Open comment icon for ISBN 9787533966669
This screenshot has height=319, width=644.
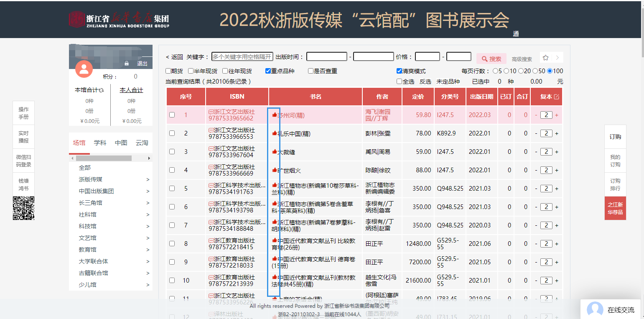[211, 167]
